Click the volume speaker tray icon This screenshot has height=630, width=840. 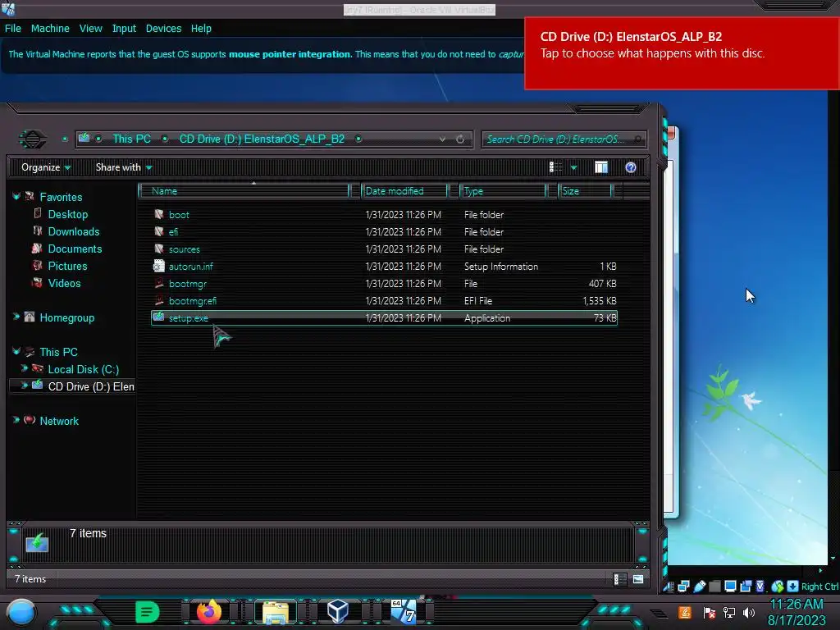[x=749, y=612]
